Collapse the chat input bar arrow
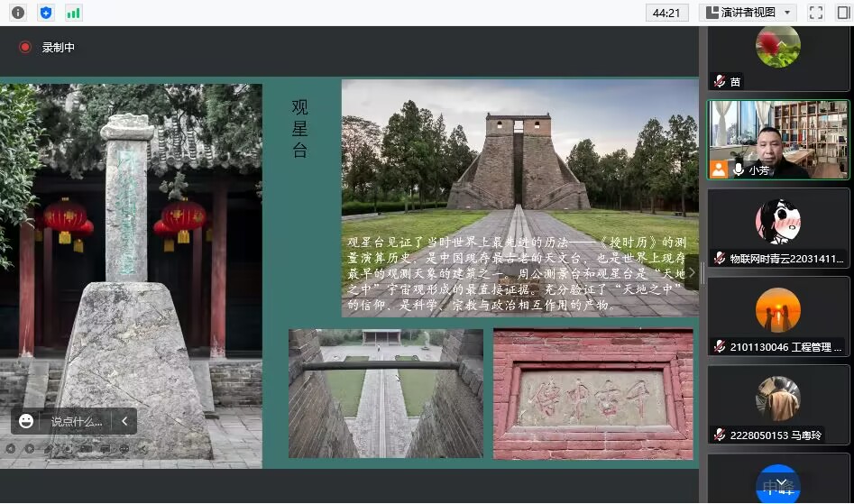The width and height of the screenshot is (854, 504). (x=124, y=421)
